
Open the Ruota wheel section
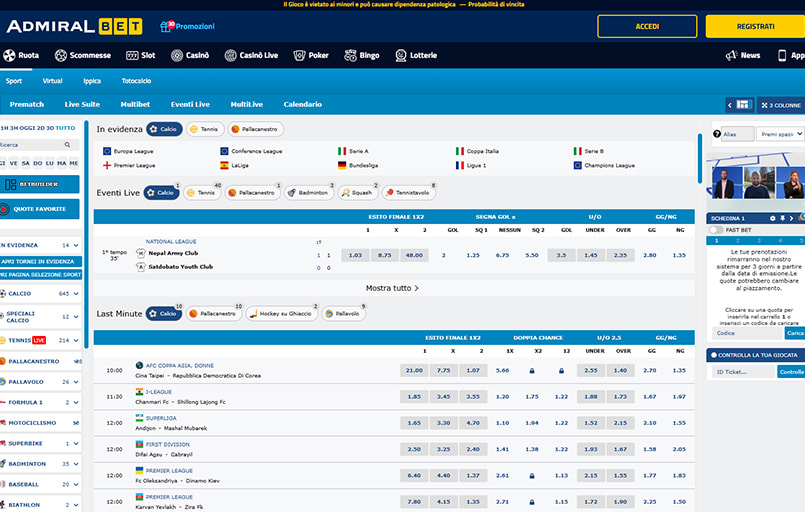point(21,56)
